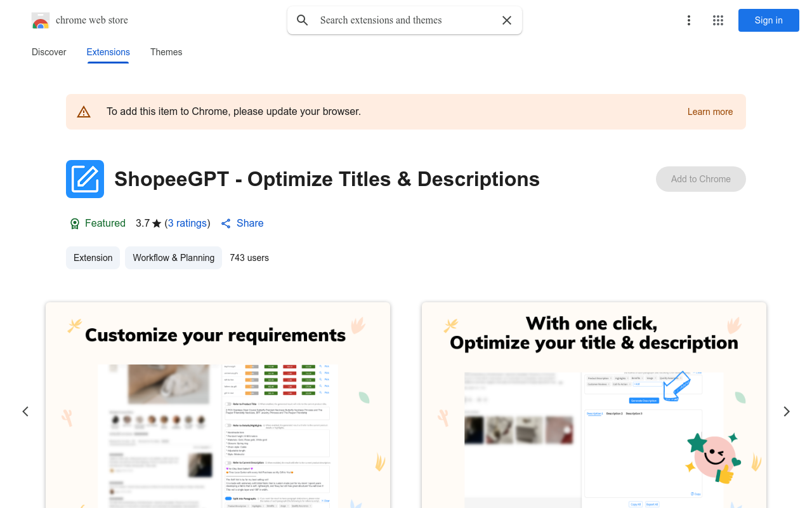Click the Share link
The height and width of the screenshot is (508, 812).
(250, 224)
